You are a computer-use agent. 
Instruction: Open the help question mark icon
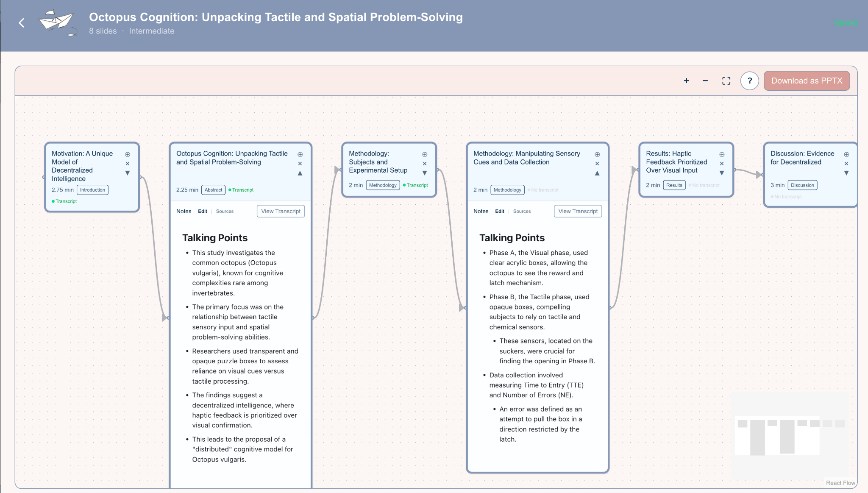[x=749, y=81]
